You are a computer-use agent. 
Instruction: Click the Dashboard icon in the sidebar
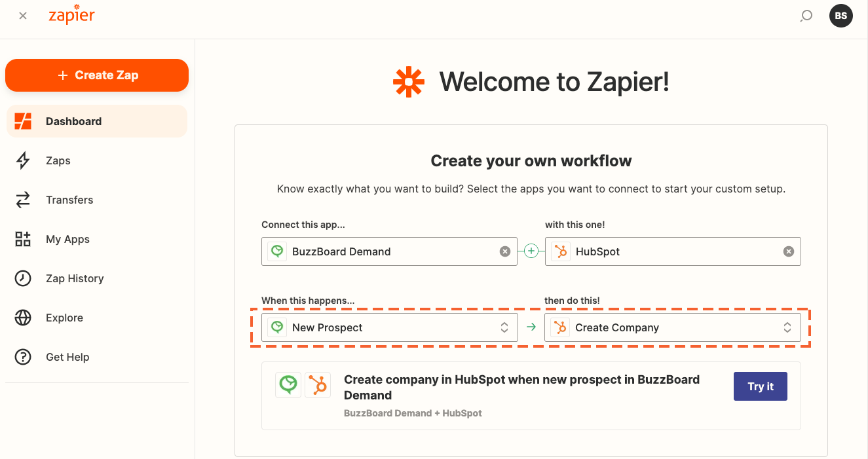click(x=23, y=121)
